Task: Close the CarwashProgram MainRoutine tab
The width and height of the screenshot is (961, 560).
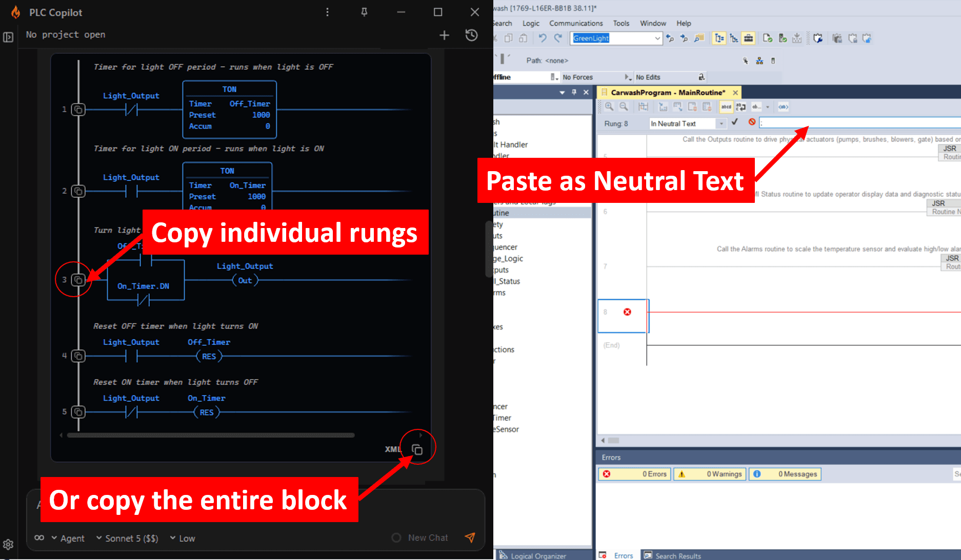Action: coord(735,92)
